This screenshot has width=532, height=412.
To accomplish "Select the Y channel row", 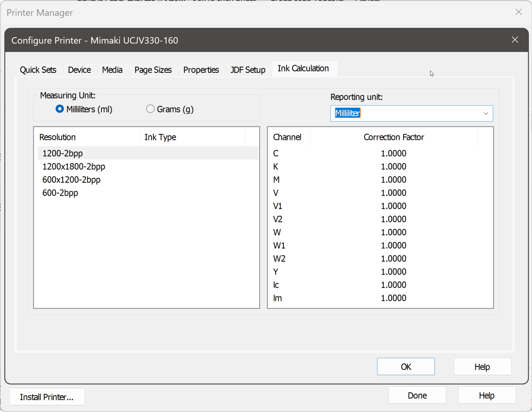I will (x=380, y=272).
